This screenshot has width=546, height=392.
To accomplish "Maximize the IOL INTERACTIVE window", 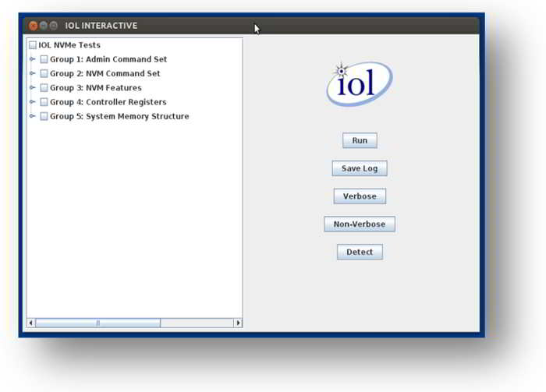I will (x=54, y=26).
